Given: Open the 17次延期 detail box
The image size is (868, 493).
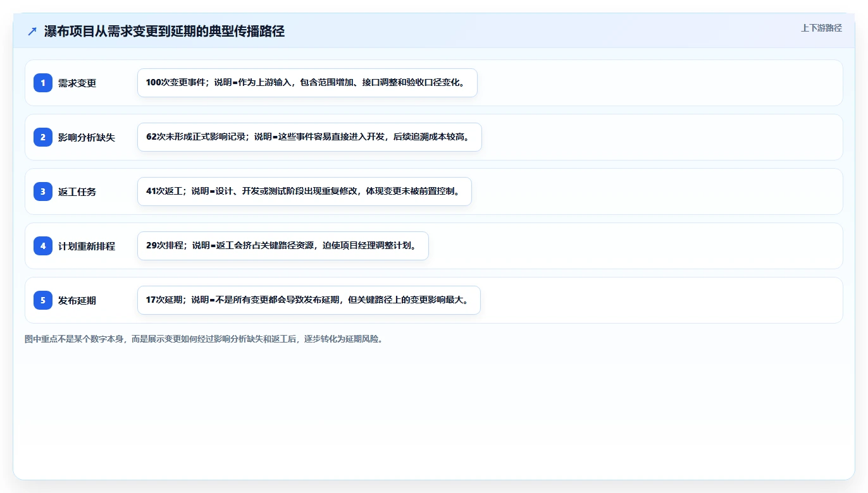Looking at the screenshot, I should 309,300.
